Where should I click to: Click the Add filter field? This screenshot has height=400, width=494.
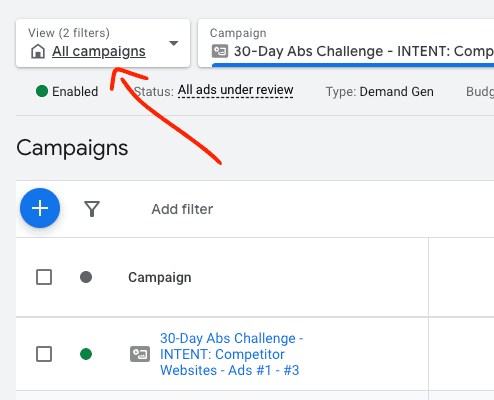coord(182,209)
